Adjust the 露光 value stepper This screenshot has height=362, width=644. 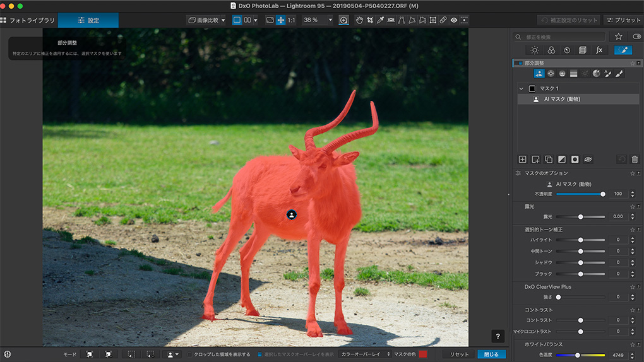click(x=633, y=216)
